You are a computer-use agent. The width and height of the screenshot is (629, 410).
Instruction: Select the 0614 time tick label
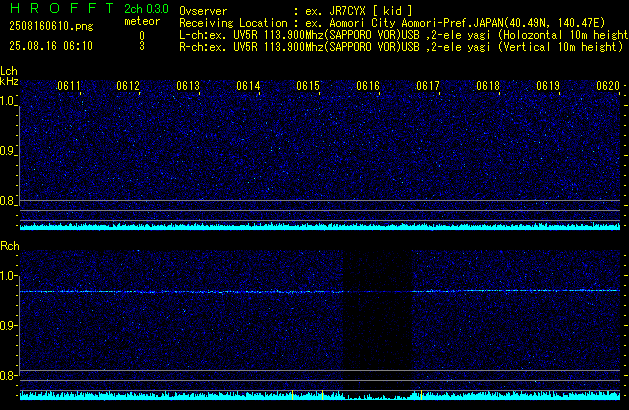point(248,86)
